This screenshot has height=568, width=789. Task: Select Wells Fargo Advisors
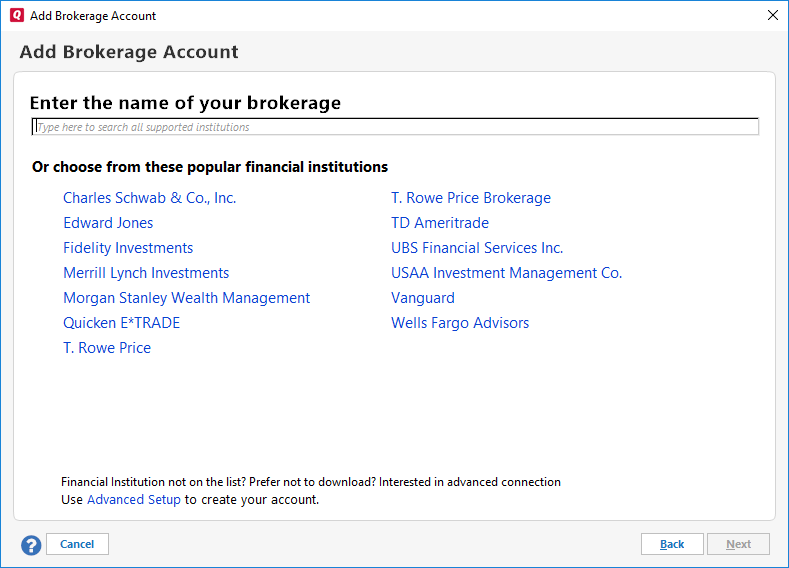coord(460,323)
